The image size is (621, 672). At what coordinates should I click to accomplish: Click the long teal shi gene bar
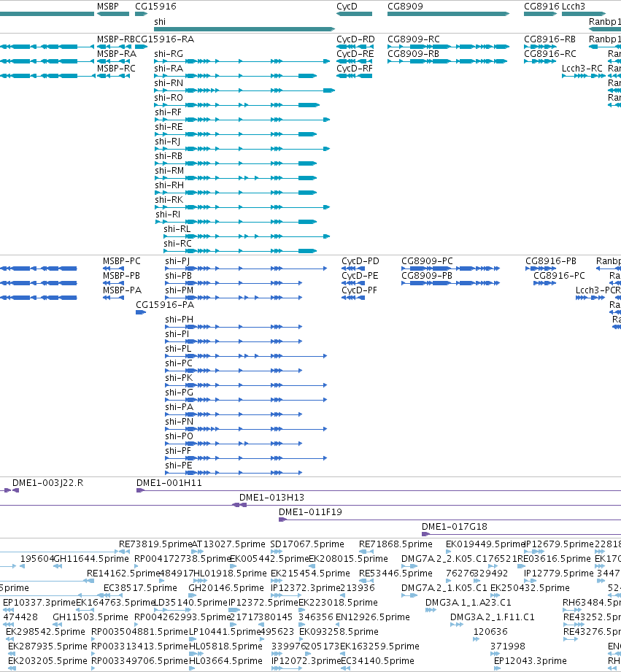tap(244, 29)
